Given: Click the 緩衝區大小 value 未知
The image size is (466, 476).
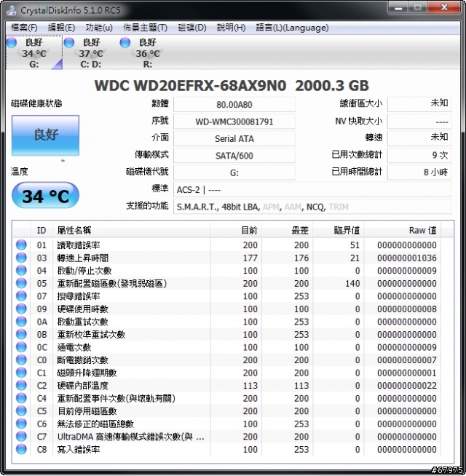Looking at the screenshot, I should [x=419, y=103].
